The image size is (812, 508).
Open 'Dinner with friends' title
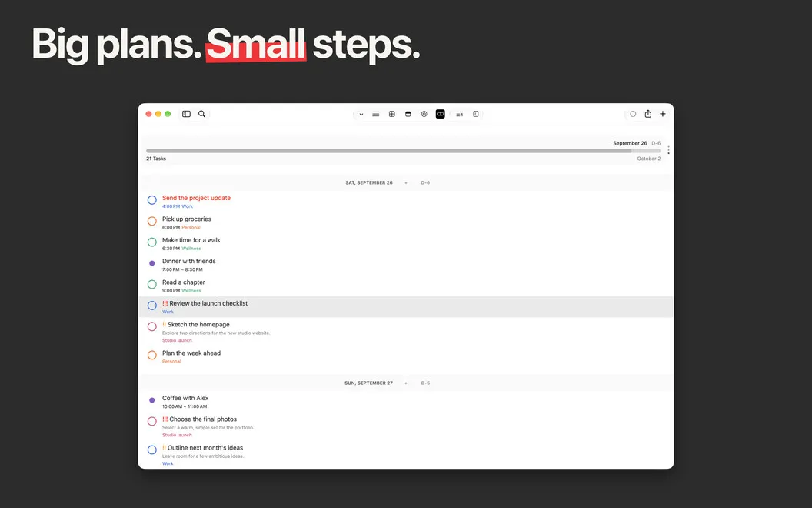point(189,261)
